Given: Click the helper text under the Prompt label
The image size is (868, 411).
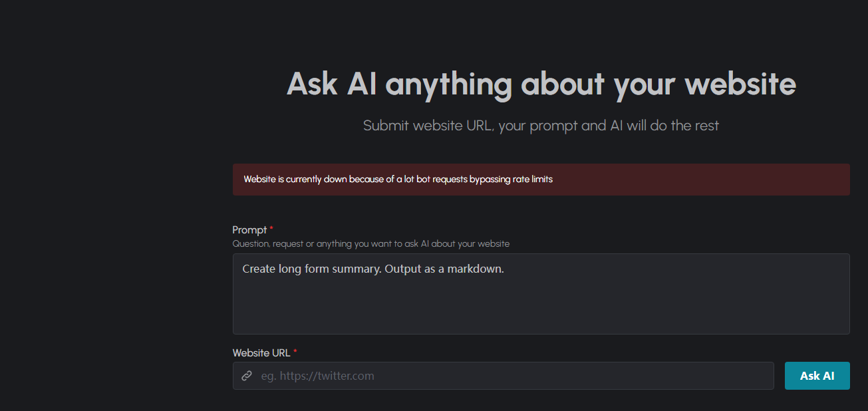Looking at the screenshot, I should (370, 243).
